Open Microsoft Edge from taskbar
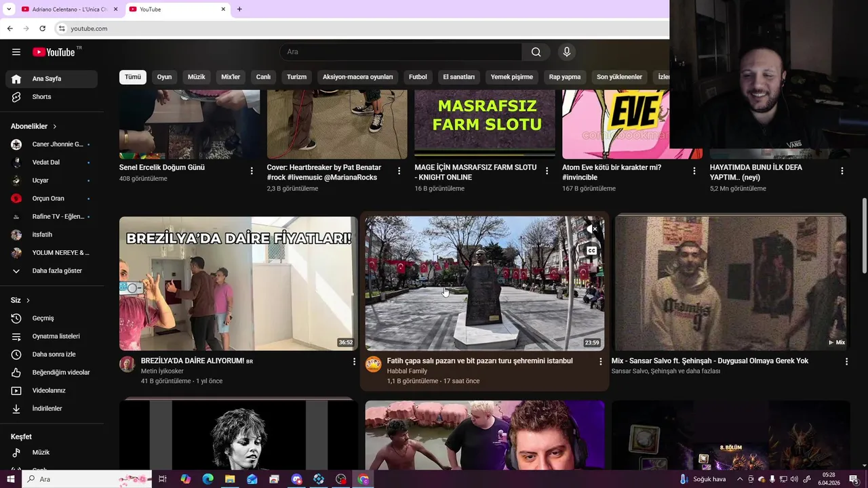 208,479
